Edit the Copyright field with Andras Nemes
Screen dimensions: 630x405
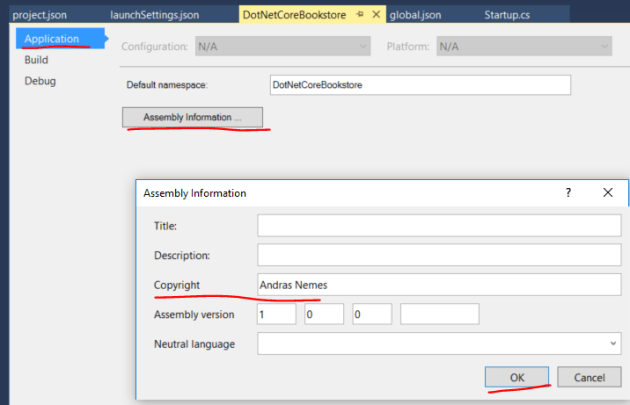tap(439, 284)
